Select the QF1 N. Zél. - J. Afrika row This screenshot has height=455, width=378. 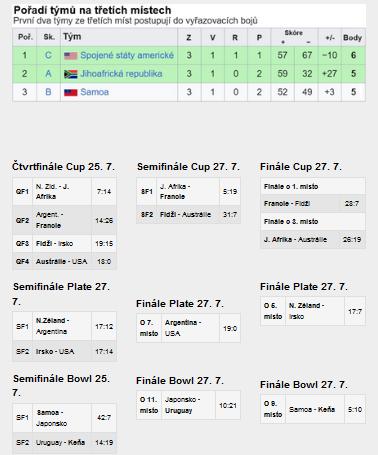point(65,191)
